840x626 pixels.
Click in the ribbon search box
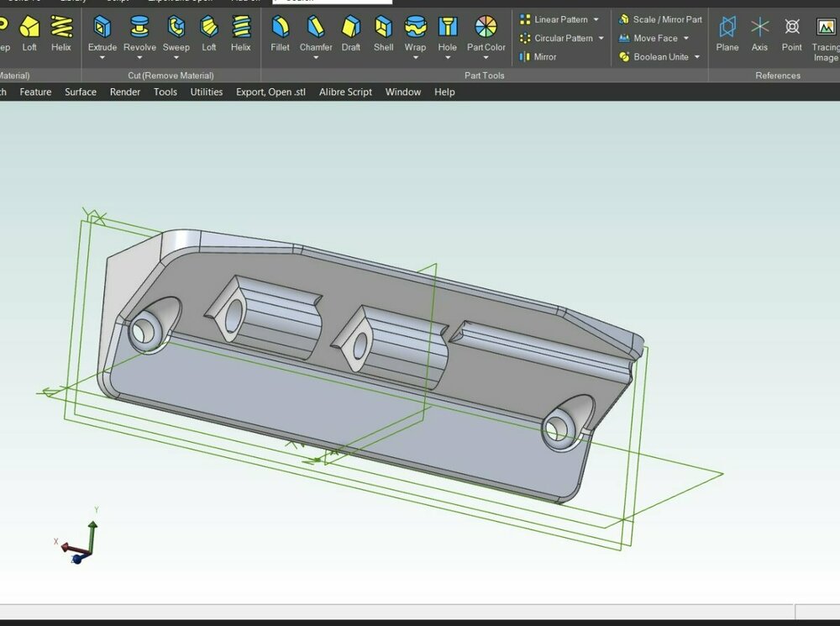coord(332,2)
